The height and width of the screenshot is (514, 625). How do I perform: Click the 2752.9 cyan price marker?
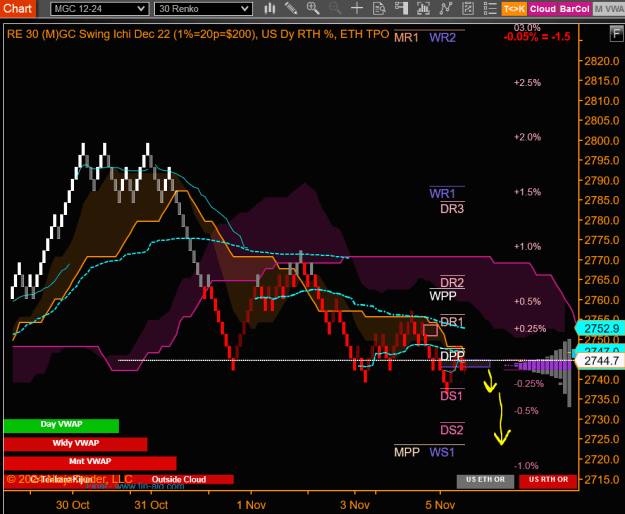coord(601,329)
